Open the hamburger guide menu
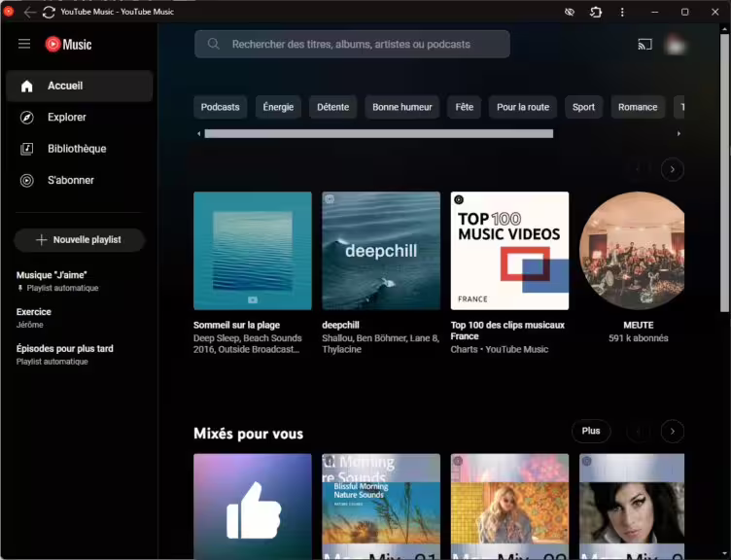The width and height of the screenshot is (731, 560). 24,45
